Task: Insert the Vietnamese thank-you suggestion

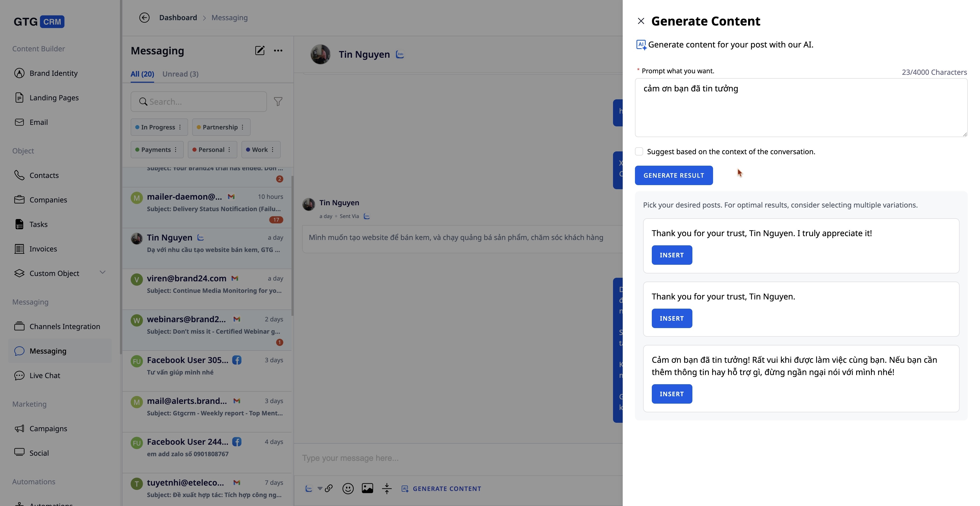Action: (671, 394)
